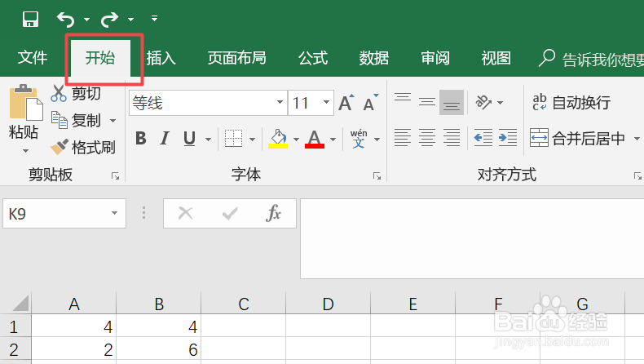Open the 剪贴板 dialog launcher

(116, 176)
